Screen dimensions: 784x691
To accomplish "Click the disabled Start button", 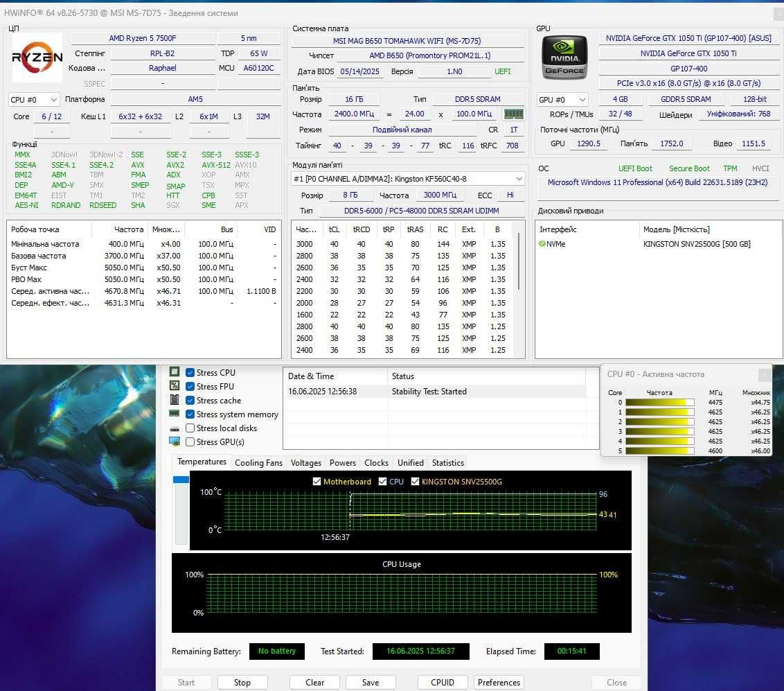I will (186, 683).
